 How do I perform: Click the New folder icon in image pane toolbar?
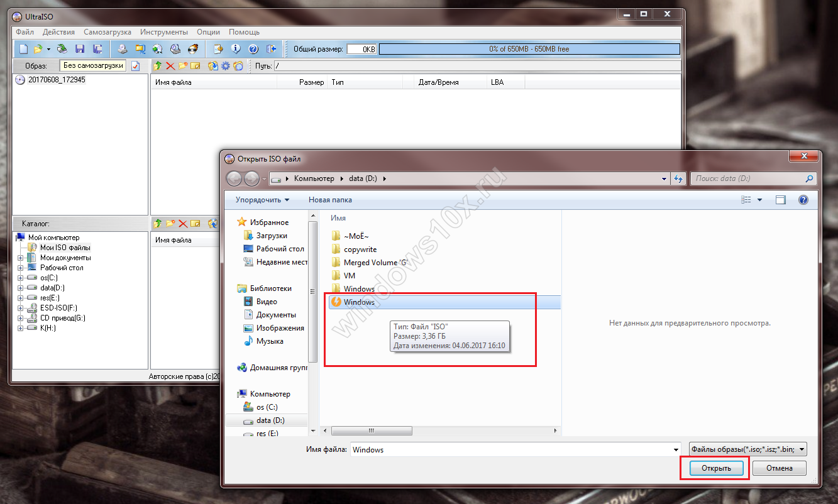point(183,65)
